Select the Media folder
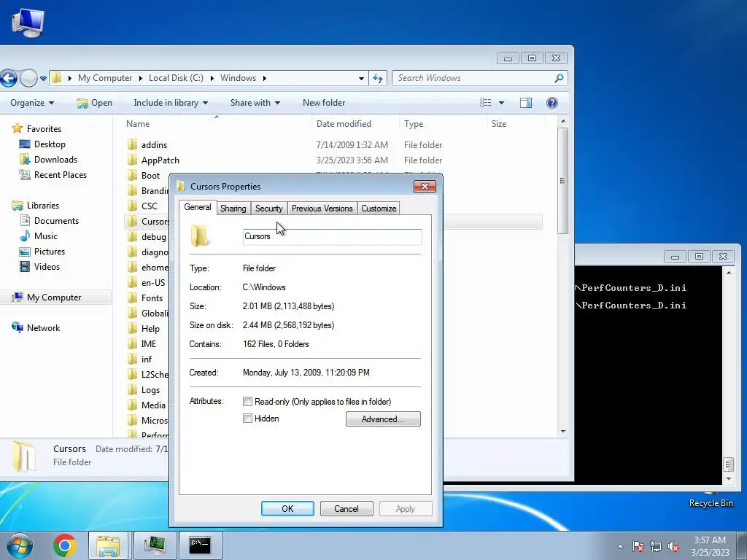This screenshot has width=747, height=560. pos(153,405)
